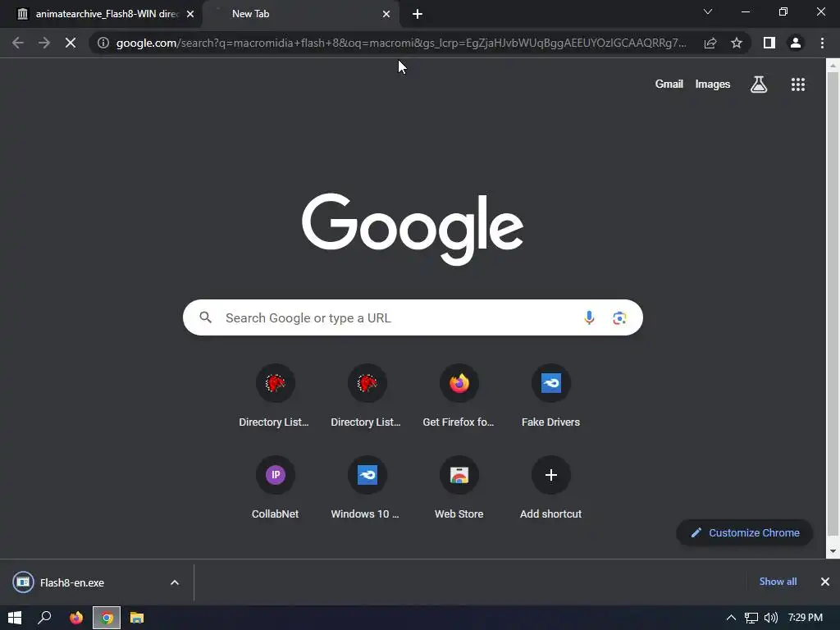Open network status tray icon

click(751, 618)
